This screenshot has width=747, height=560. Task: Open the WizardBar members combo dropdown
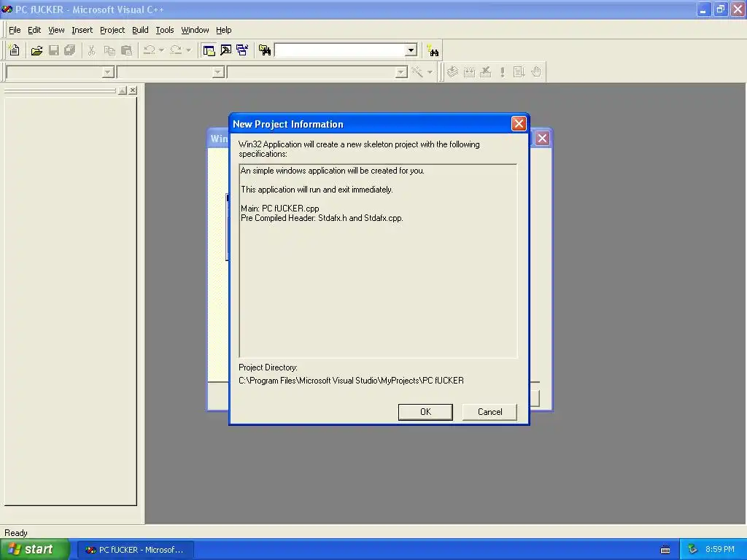pyautogui.click(x=401, y=72)
